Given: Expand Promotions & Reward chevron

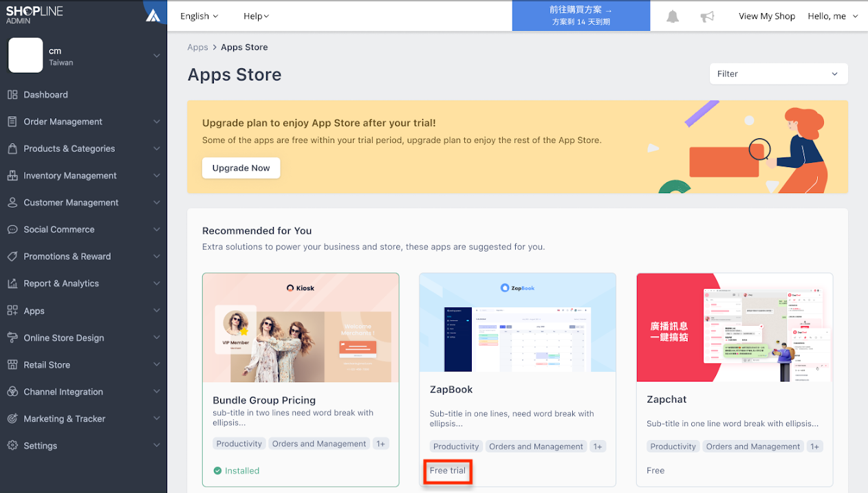Looking at the screenshot, I should [x=157, y=256].
